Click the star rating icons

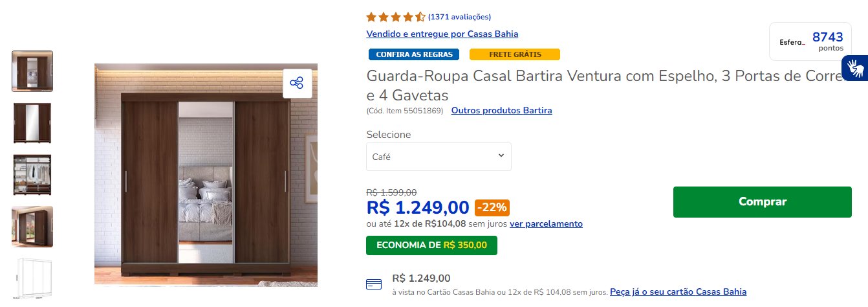click(x=395, y=17)
